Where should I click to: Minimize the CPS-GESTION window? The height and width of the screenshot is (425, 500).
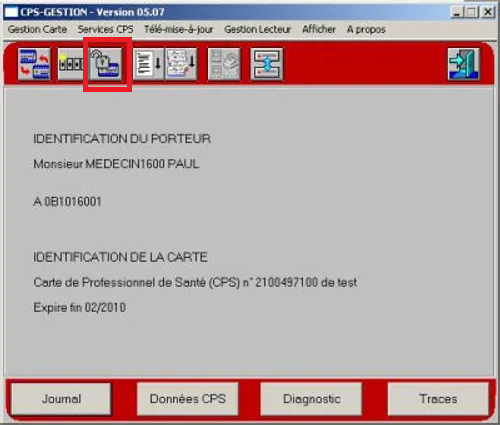457,13
